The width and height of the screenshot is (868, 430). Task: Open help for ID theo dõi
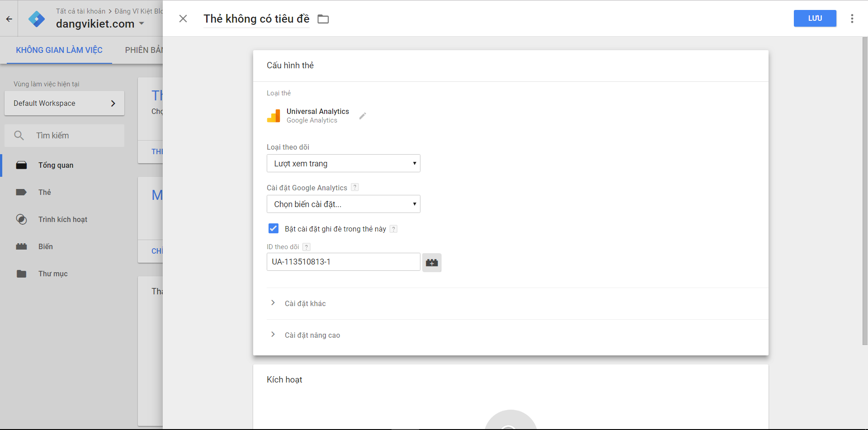coord(307,247)
